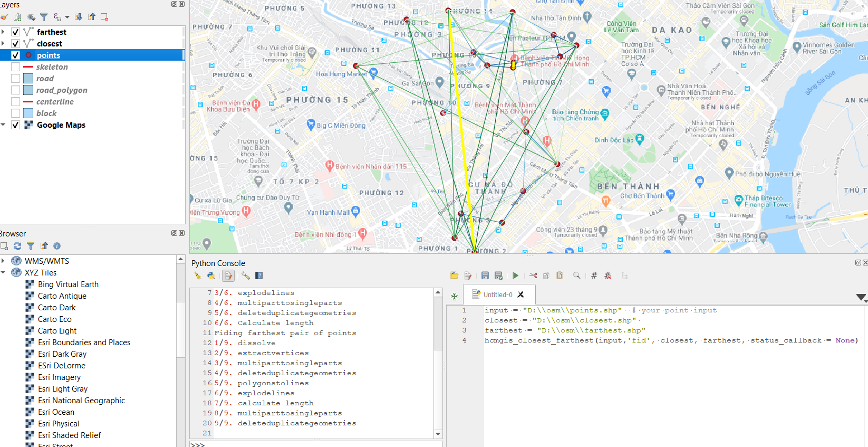Select the Esri National Geographic tile entry
Viewport: 868px width, 447px height.
click(81, 401)
